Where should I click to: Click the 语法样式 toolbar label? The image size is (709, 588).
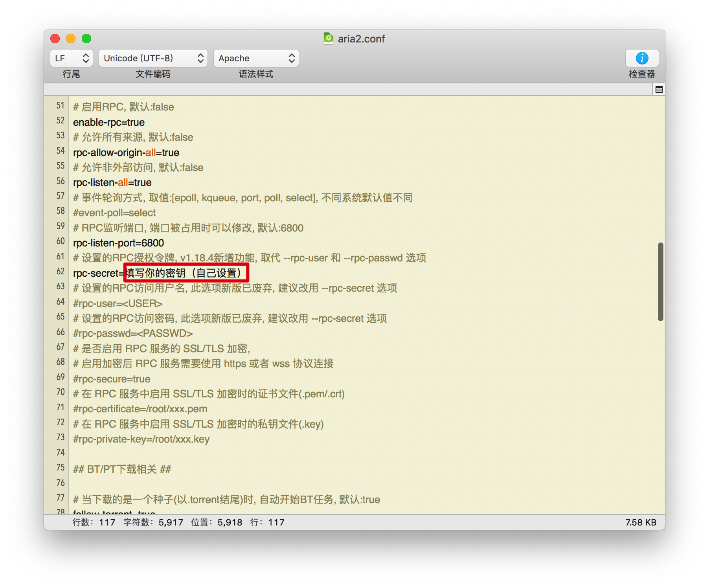pos(256,74)
